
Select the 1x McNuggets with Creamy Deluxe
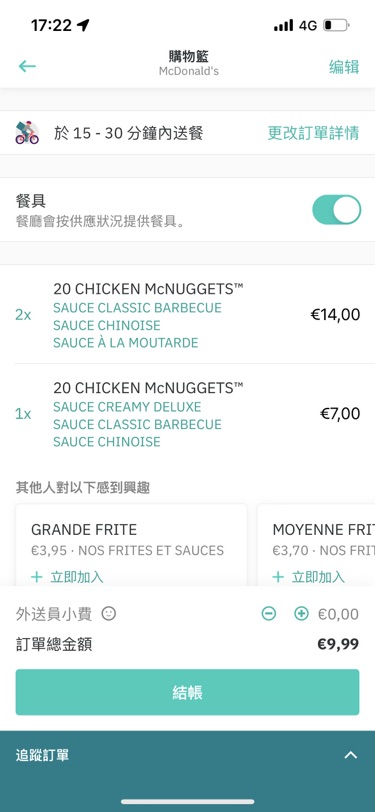tap(188, 414)
